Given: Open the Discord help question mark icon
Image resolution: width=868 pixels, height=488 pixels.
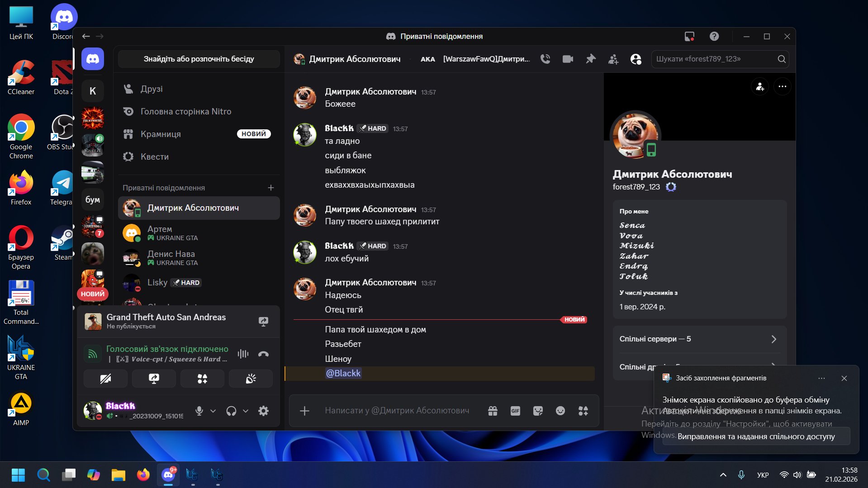Looking at the screenshot, I should [714, 36].
